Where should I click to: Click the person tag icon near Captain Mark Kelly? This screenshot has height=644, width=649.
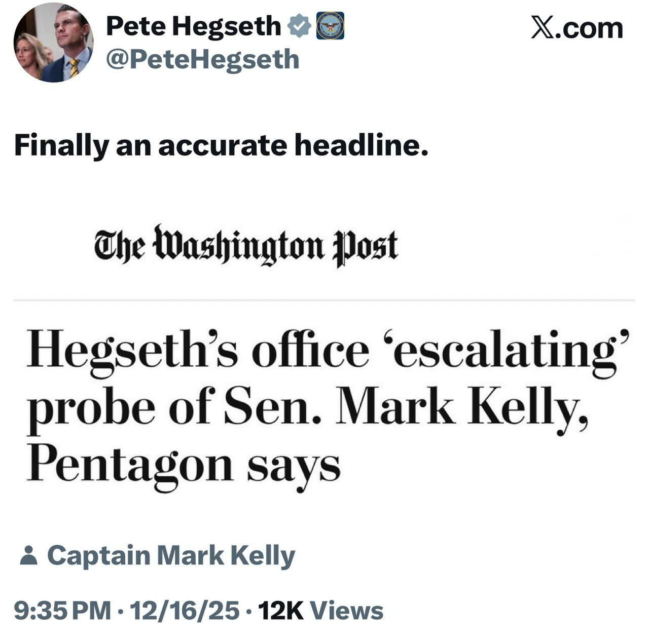click(x=28, y=555)
